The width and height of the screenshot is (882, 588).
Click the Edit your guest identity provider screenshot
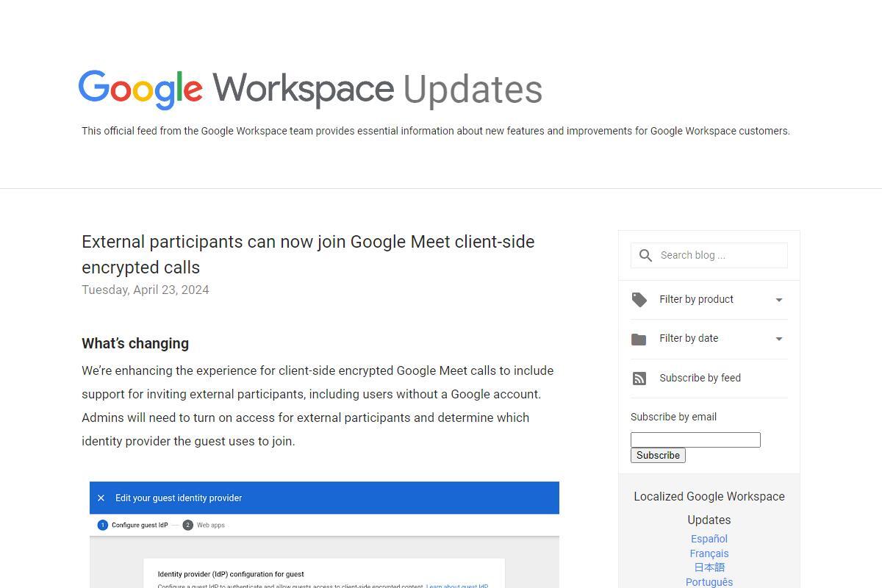click(324, 534)
